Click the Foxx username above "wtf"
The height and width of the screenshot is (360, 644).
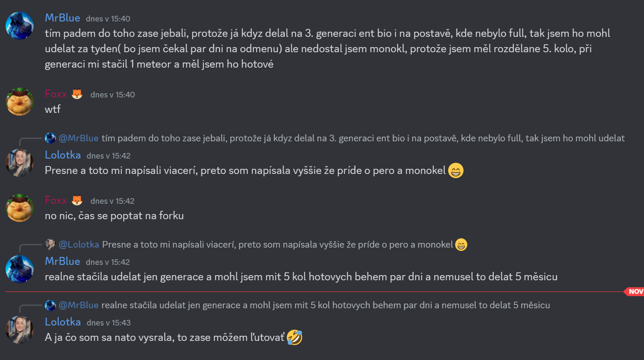coord(56,94)
